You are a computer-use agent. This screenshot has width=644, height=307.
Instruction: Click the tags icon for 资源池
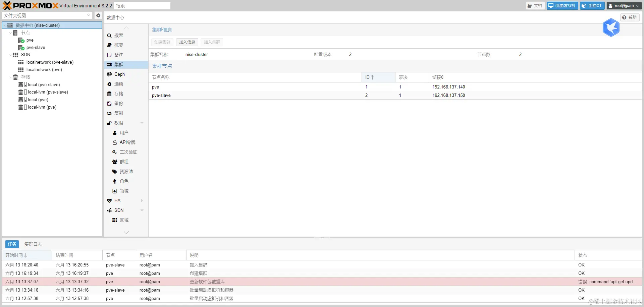(115, 172)
